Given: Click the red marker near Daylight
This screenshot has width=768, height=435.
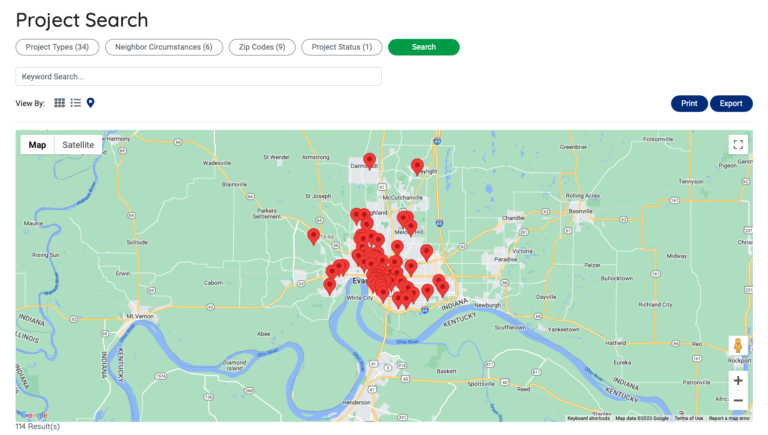Looking at the screenshot, I should click(x=417, y=166).
